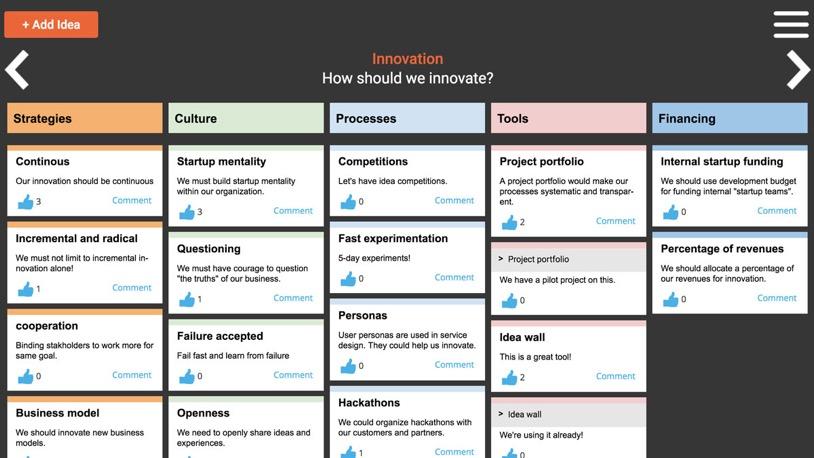The image size is (814, 458).
Task: Like the Idea wall card
Action: (510, 378)
